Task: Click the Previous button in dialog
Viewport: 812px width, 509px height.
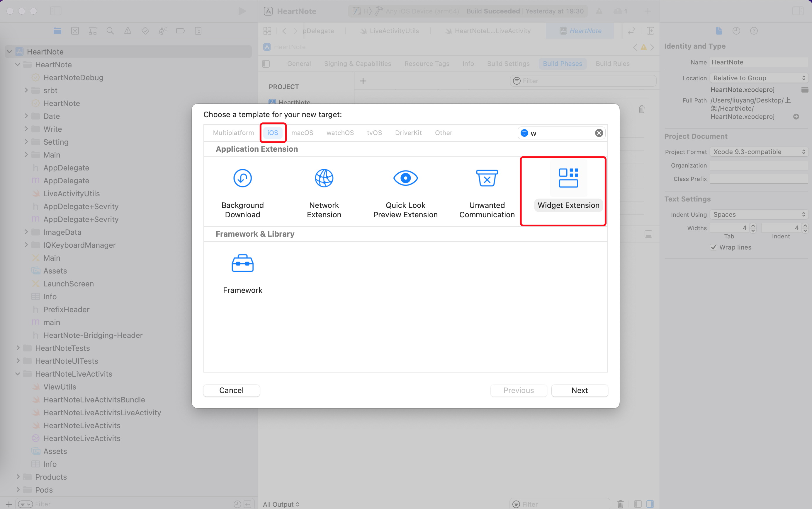Action: 519,390
